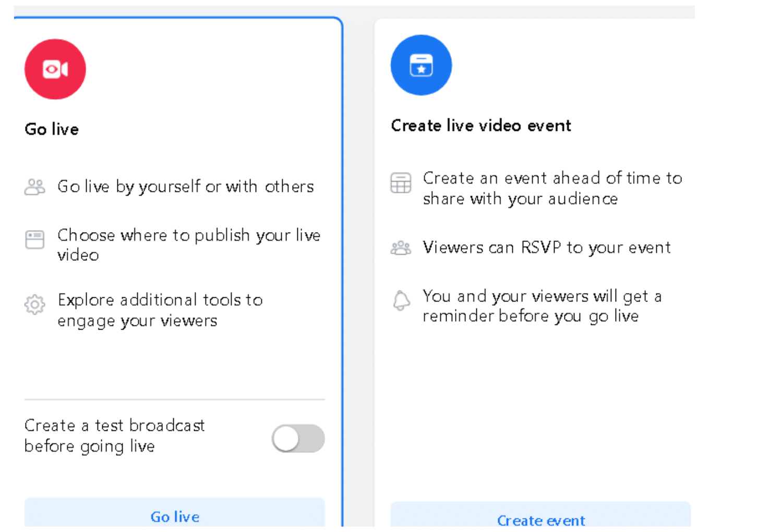Screen dimensions: 770x532
Task: Click the blue live video event icon
Action: point(421,64)
